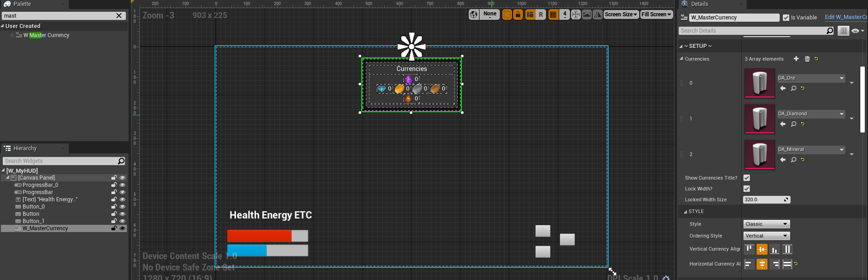Viewport: 868px width, 280px height.
Task: Browse to DA_Ore with magnifier icon
Action: 793,88
